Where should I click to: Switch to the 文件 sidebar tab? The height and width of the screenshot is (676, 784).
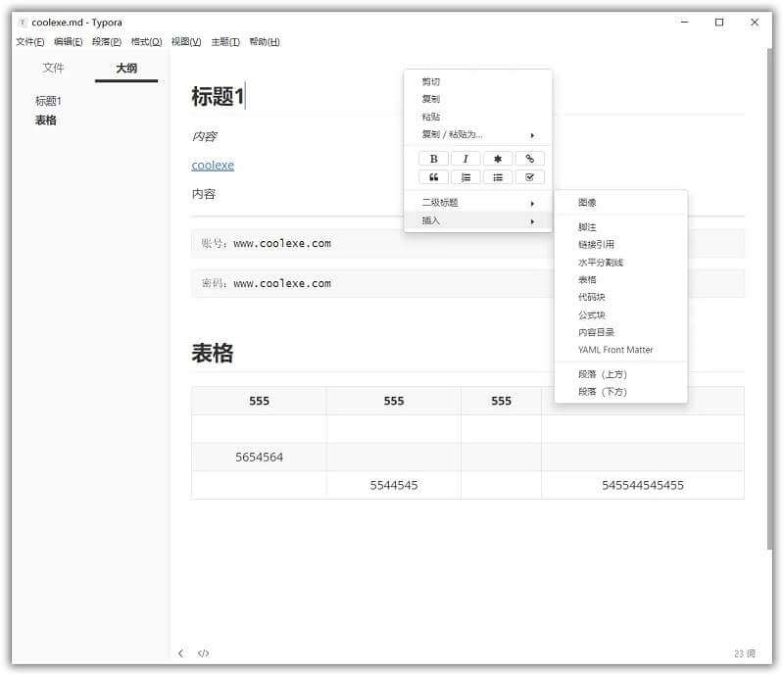55,68
